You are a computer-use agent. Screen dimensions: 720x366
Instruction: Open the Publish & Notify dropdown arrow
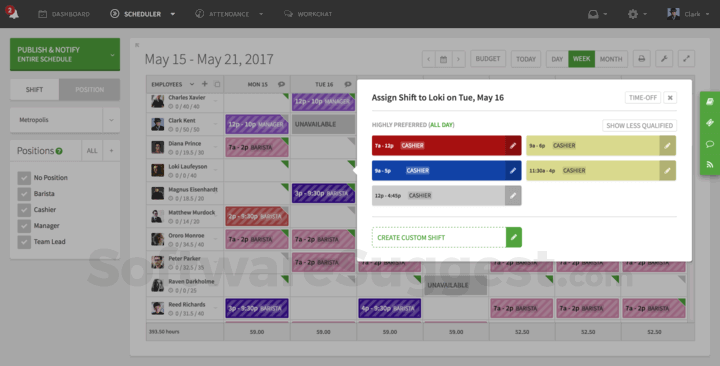click(112, 55)
